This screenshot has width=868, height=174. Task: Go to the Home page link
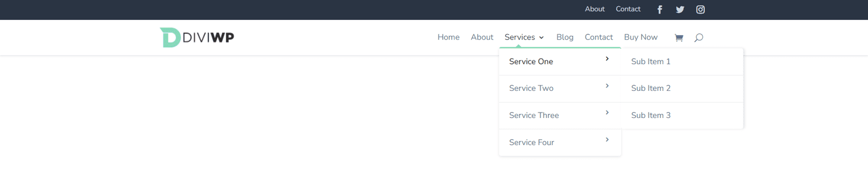(448, 37)
